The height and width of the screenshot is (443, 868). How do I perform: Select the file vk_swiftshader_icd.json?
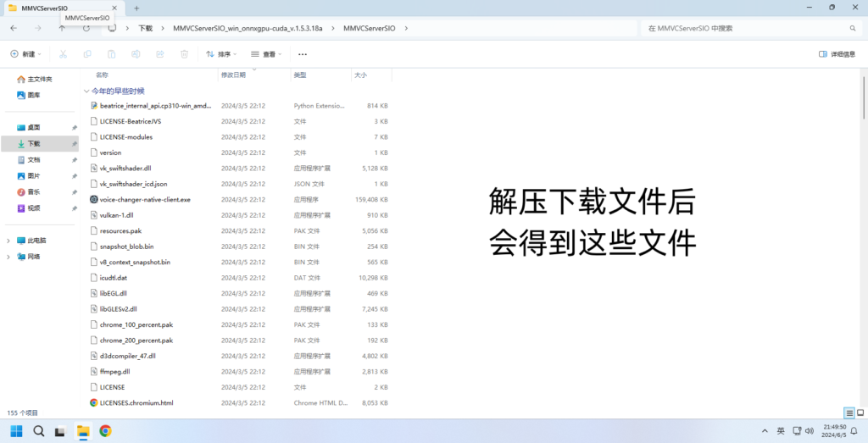(133, 184)
